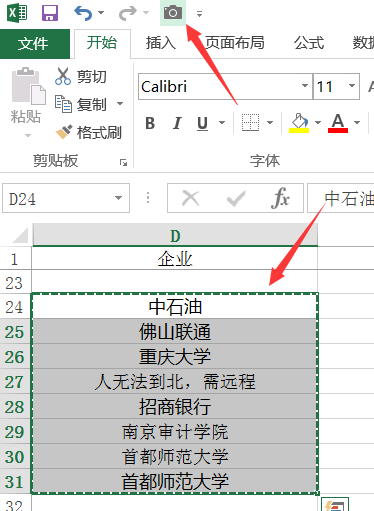The height and width of the screenshot is (511, 374).
Task: Select the Format Painter brush
Action: [89, 132]
